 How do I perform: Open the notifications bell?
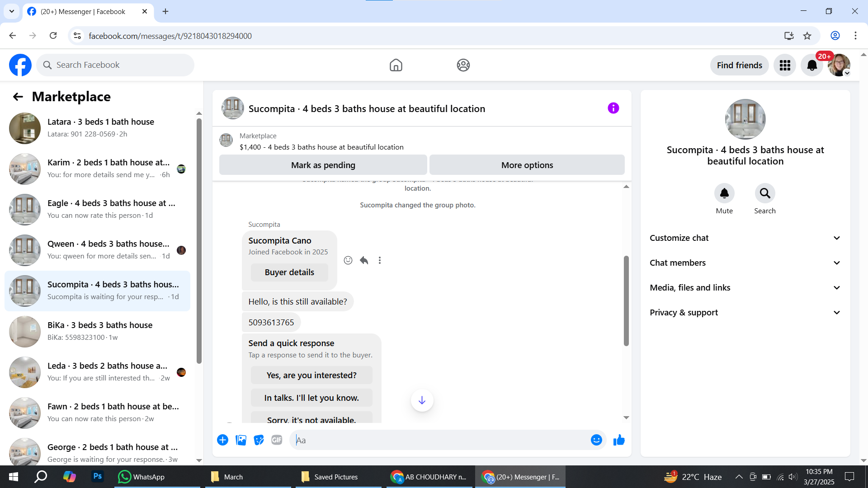(x=812, y=65)
